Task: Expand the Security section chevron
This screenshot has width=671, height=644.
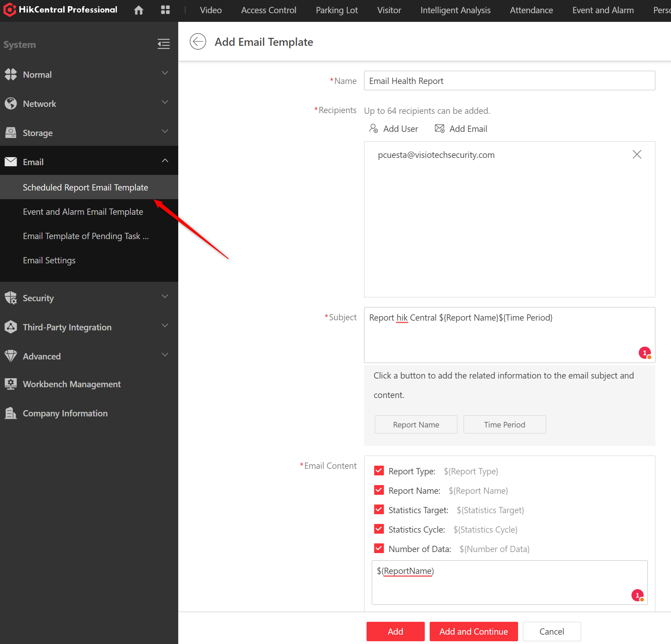Action: pos(165,296)
